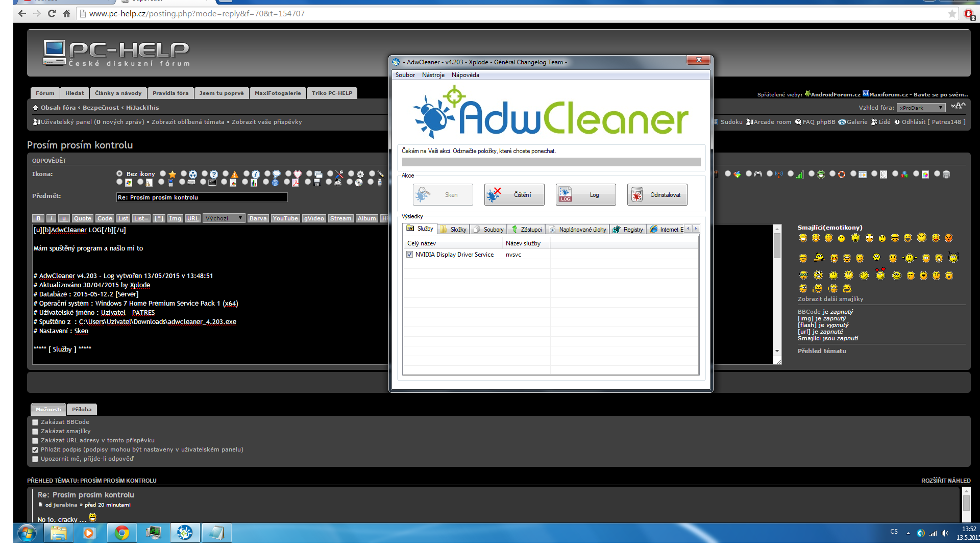Viewport: 980px width, 551px height.
Task: Open the Log report in AdwCleaner
Action: (x=585, y=195)
